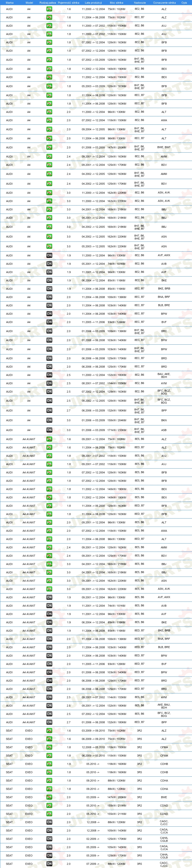Select 'CDHA' engine code in 3R5 row

[x=164, y=789]
